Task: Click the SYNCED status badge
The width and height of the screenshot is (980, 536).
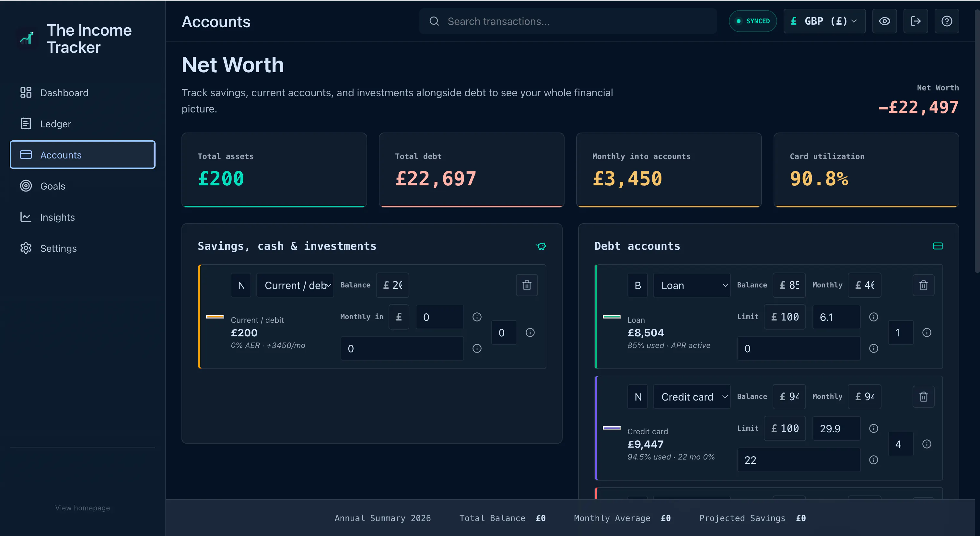Action: pyautogui.click(x=752, y=21)
